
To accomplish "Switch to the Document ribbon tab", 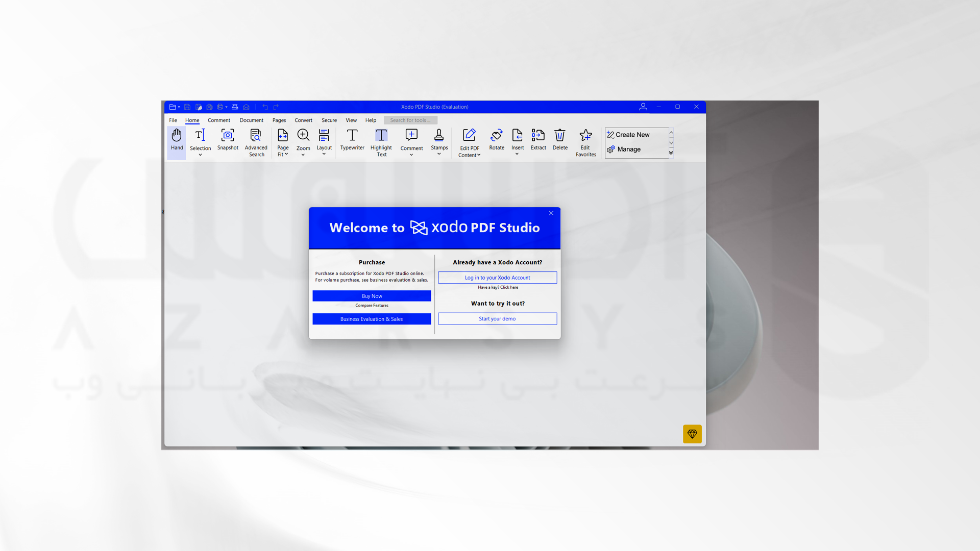I will [x=252, y=120].
